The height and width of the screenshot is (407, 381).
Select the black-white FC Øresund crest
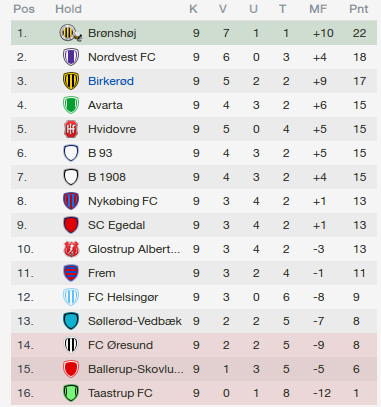(71, 345)
